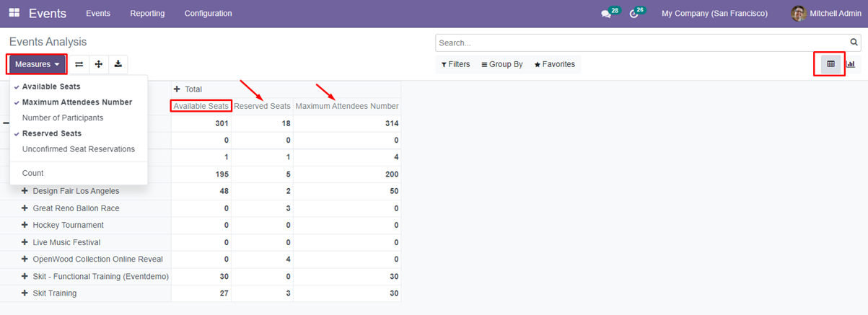Open the activities clock icon
Image resolution: width=868 pixels, height=315 pixels.
[634, 14]
